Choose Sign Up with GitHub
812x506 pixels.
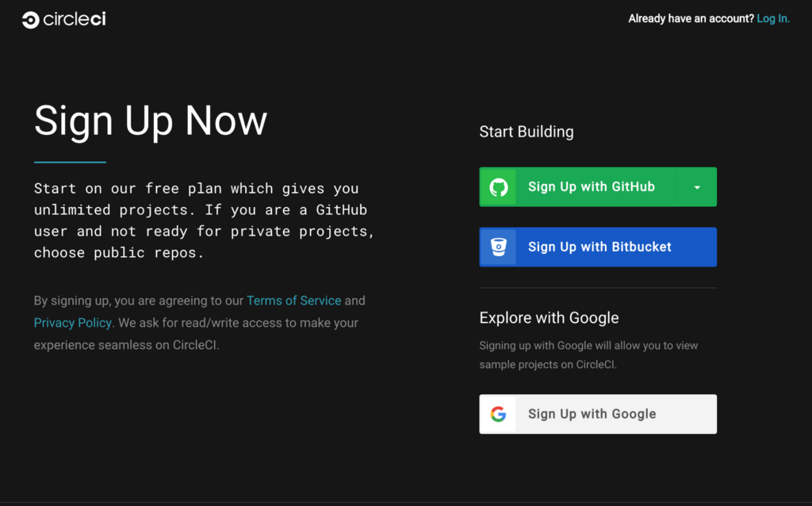pyautogui.click(x=578, y=187)
